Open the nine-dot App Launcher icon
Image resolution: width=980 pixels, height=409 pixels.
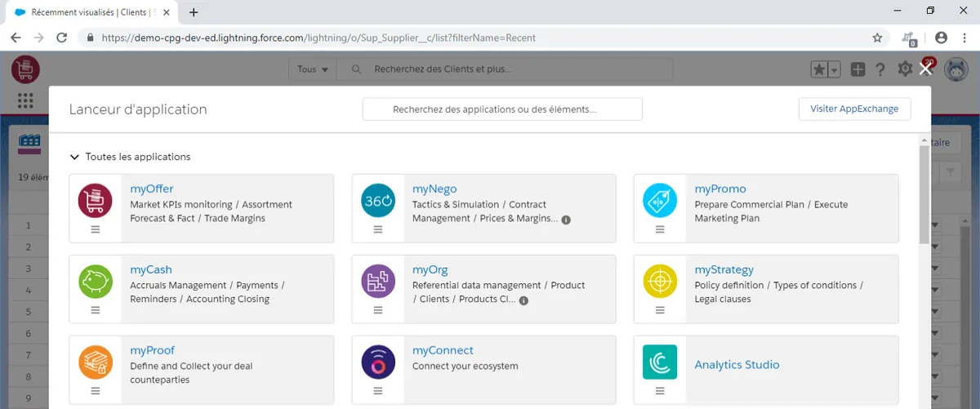point(25,100)
